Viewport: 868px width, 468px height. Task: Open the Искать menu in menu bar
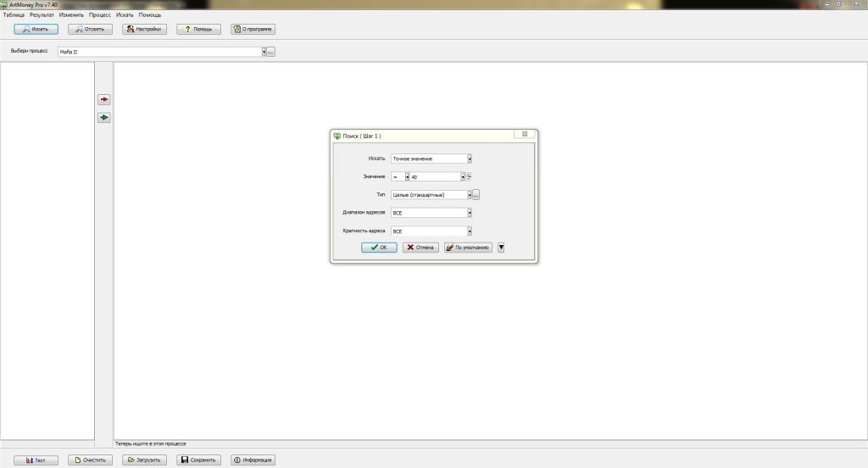point(125,15)
